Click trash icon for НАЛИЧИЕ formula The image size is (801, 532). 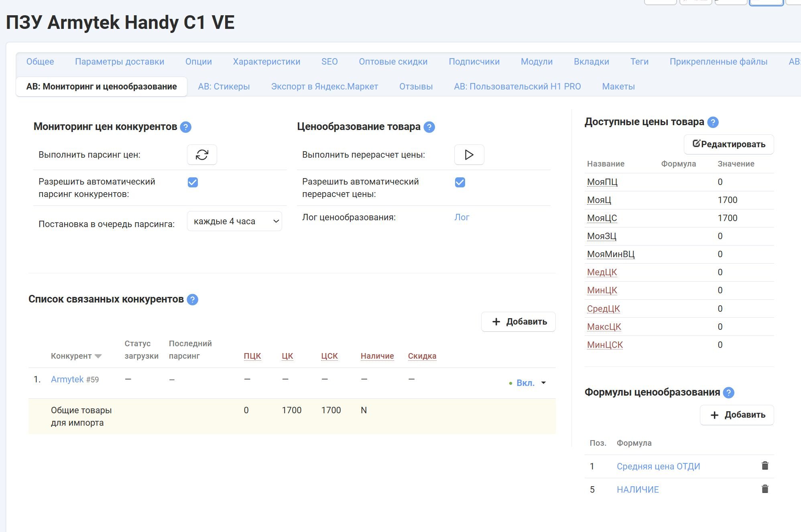click(765, 489)
